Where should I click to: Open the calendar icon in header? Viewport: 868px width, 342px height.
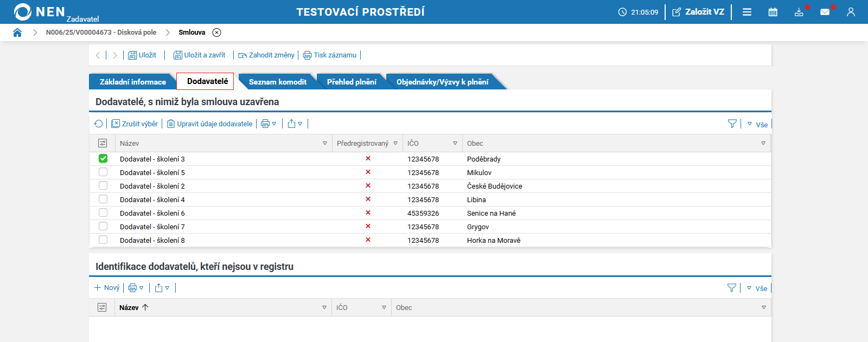click(x=773, y=12)
